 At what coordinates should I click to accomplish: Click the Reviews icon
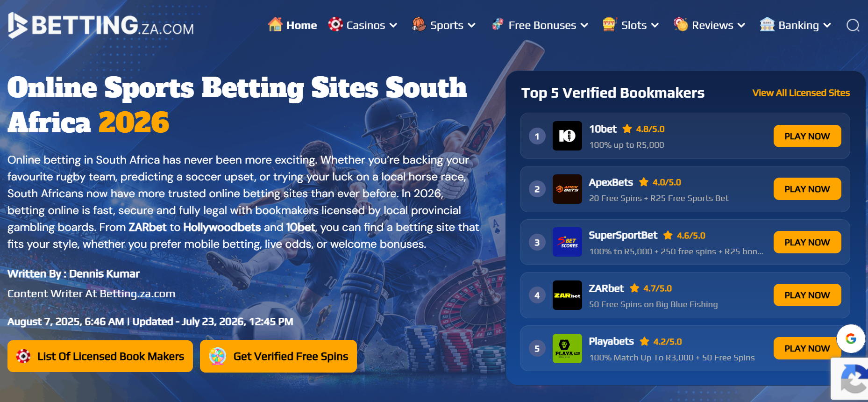point(681,24)
